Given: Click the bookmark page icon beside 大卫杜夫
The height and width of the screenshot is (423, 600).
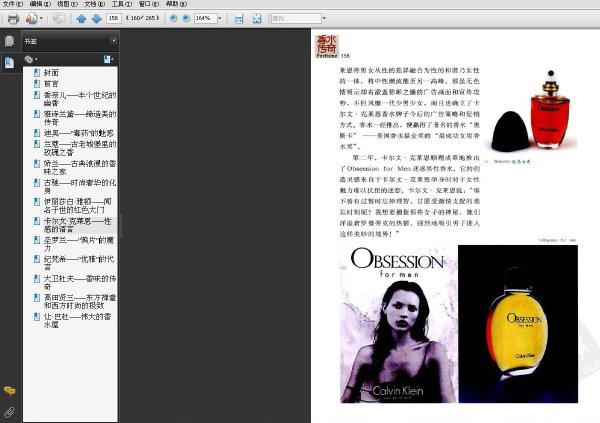Looking at the screenshot, I should tap(37, 278).
